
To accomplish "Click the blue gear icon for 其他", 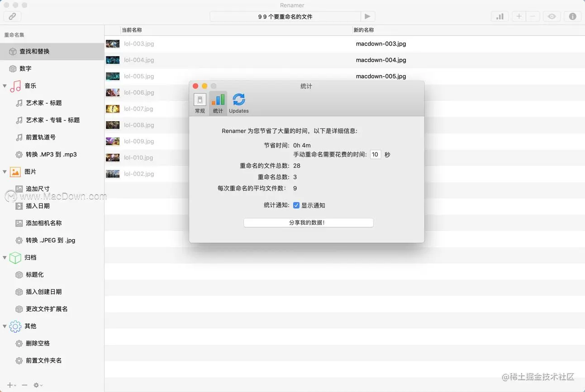I will 15,326.
